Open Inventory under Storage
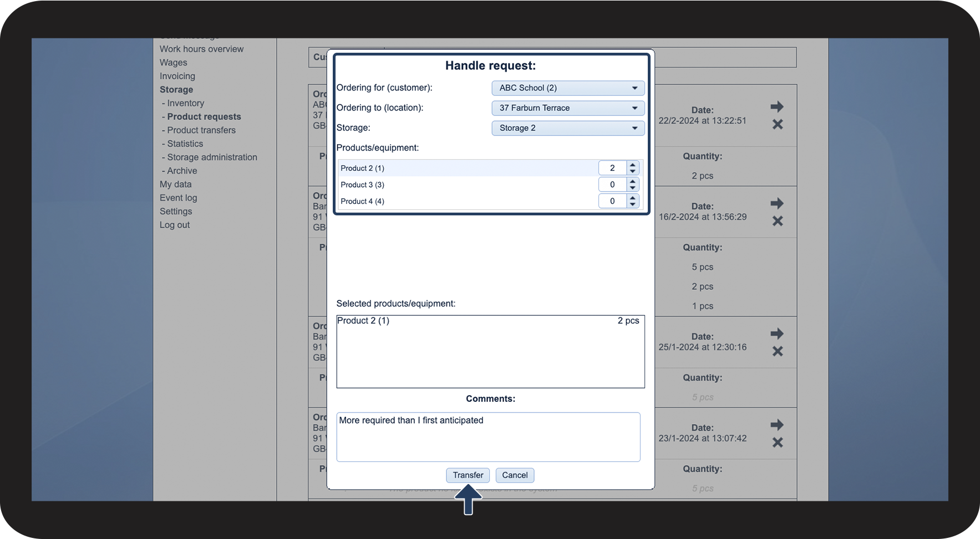The height and width of the screenshot is (539, 980). [186, 103]
